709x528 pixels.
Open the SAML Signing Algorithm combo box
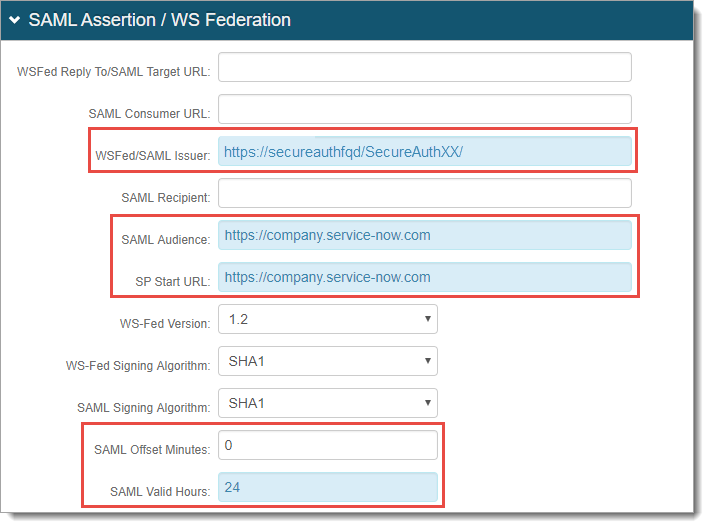point(328,403)
